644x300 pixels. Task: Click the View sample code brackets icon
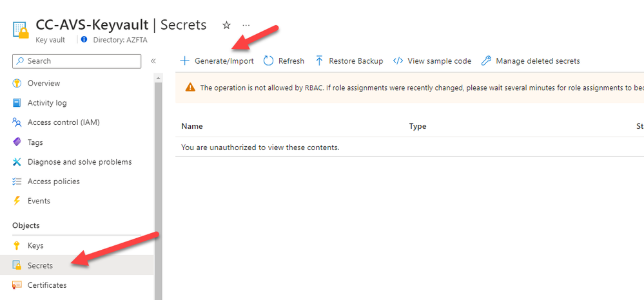pyautogui.click(x=398, y=61)
